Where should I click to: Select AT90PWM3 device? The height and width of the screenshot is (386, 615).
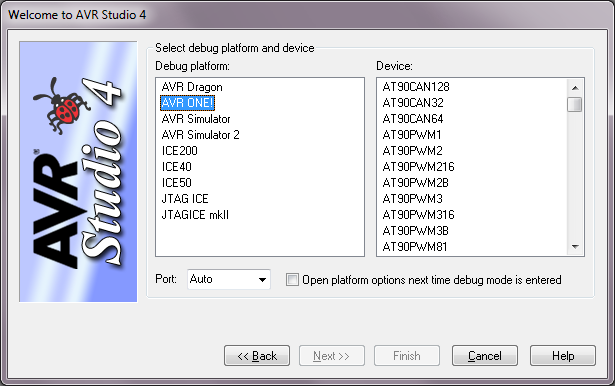coord(412,199)
